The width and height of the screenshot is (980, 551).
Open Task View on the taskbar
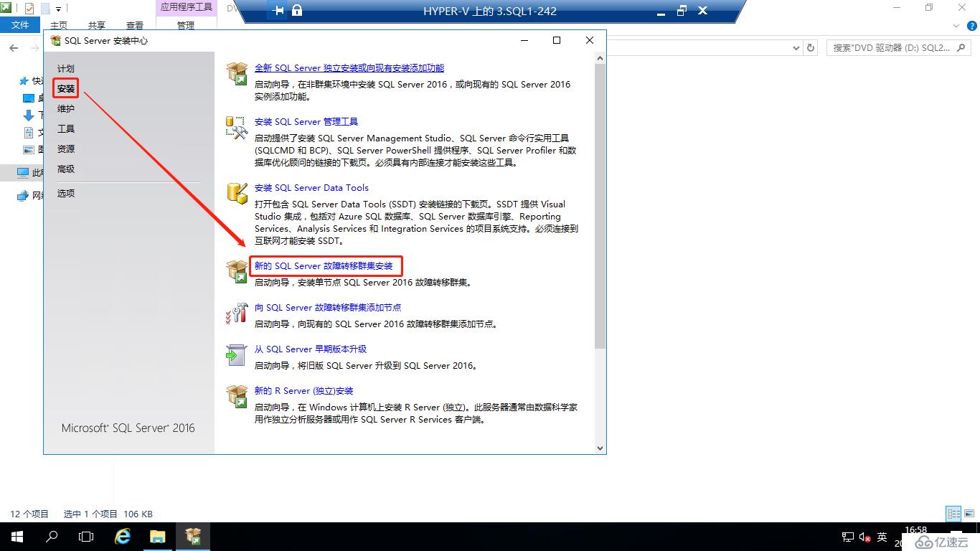86,537
